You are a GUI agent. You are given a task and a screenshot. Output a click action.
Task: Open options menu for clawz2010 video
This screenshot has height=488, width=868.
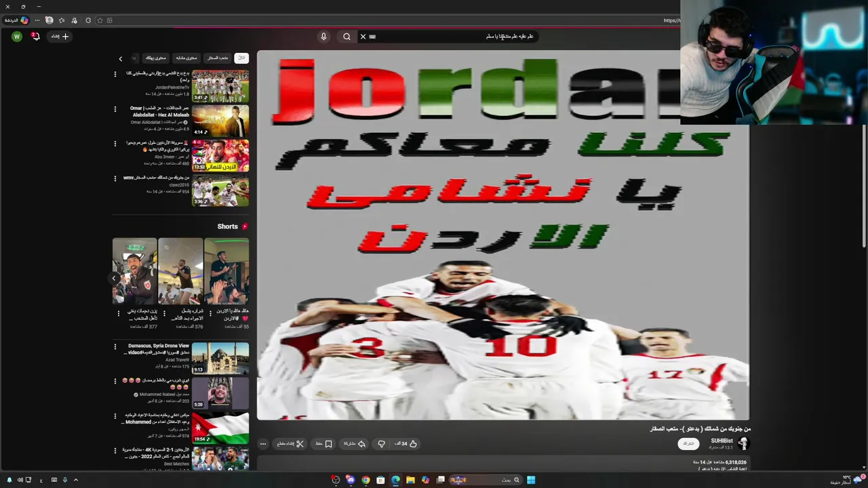tap(115, 178)
